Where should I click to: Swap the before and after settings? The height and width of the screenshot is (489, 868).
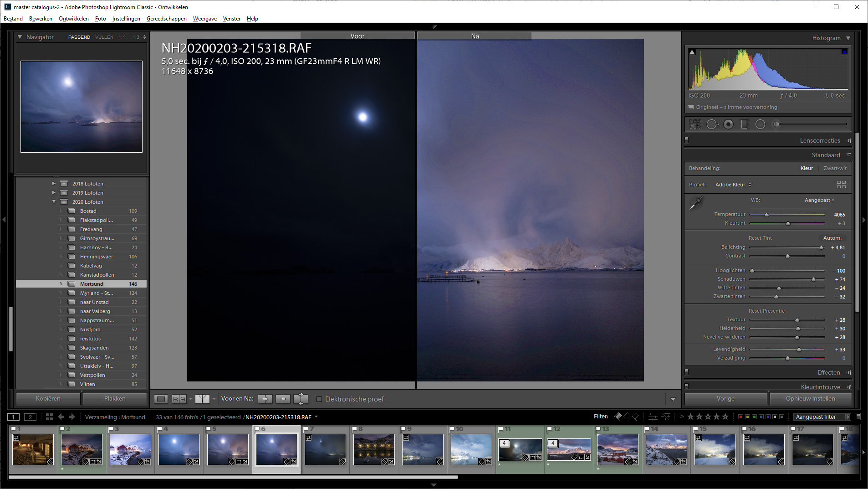pyautogui.click(x=301, y=399)
